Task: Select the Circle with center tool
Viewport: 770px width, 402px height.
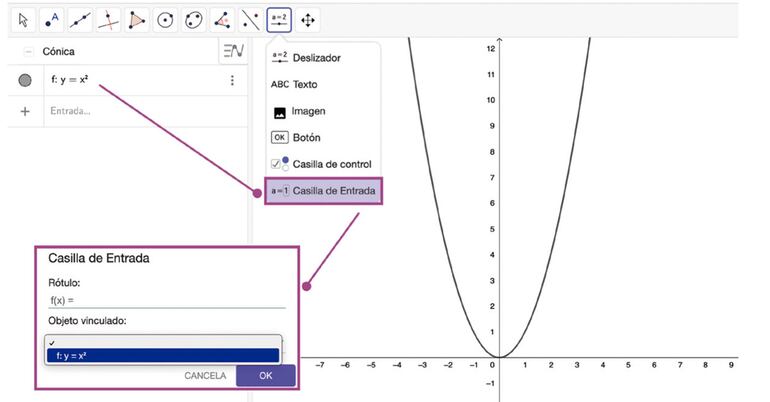Action: [166, 19]
